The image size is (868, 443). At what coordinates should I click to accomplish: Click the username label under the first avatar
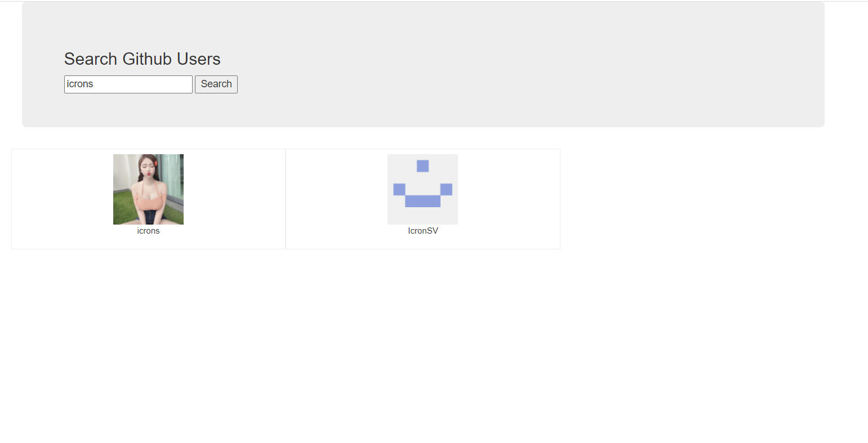pyautogui.click(x=148, y=230)
